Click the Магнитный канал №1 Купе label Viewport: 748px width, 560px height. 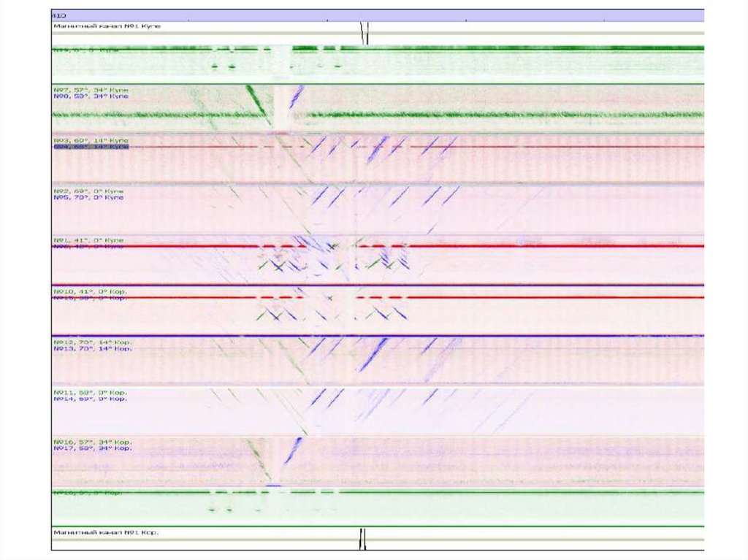tap(106, 26)
